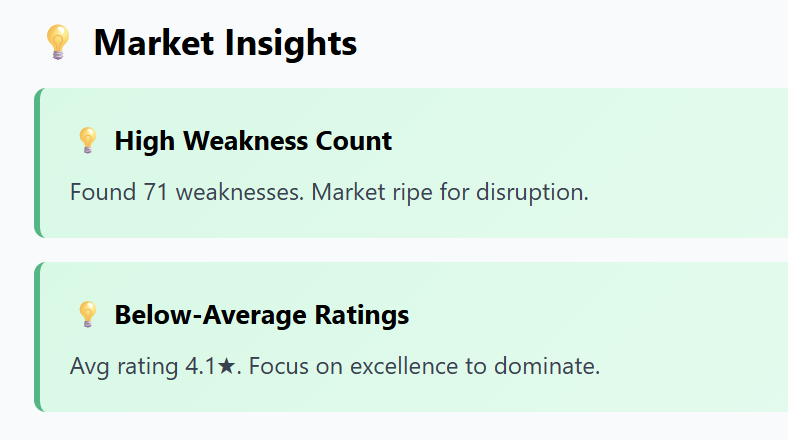Click the Below-Average Ratings title
Image resolution: width=788 pixels, height=440 pixels.
(x=261, y=315)
